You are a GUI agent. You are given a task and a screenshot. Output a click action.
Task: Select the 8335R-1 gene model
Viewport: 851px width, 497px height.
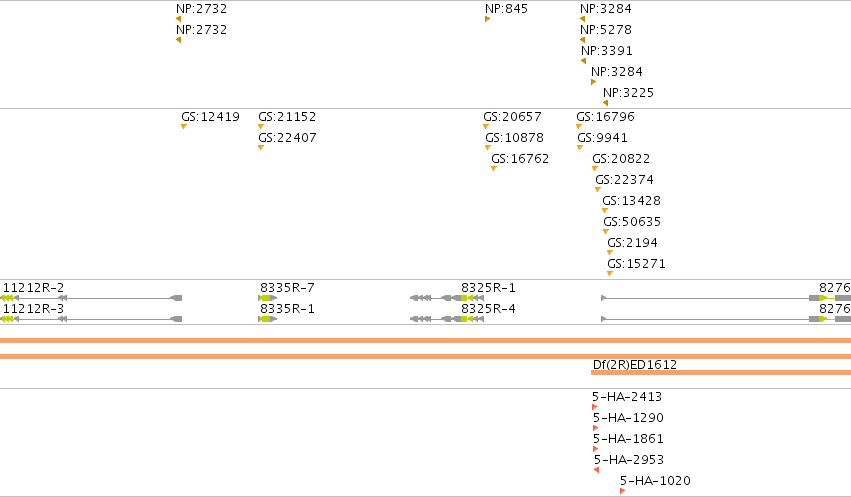point(268,319)
